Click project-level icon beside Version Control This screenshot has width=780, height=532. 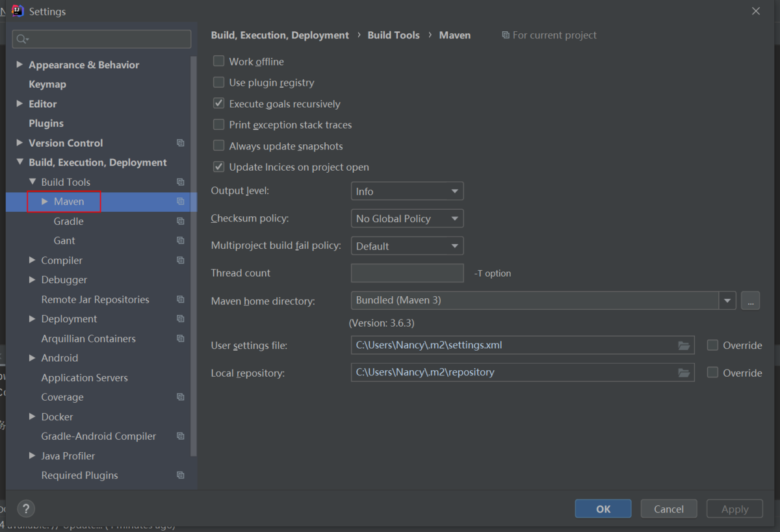[x=180, y=143]
